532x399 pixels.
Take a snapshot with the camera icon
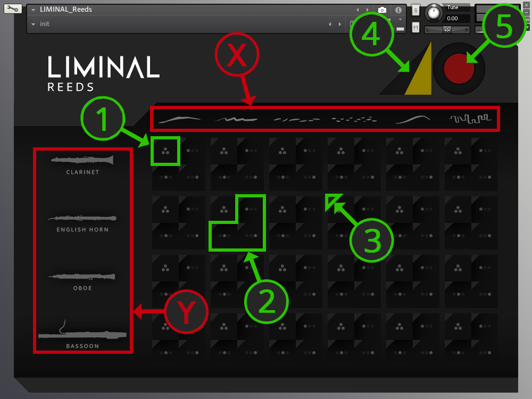tap(382, 10)
